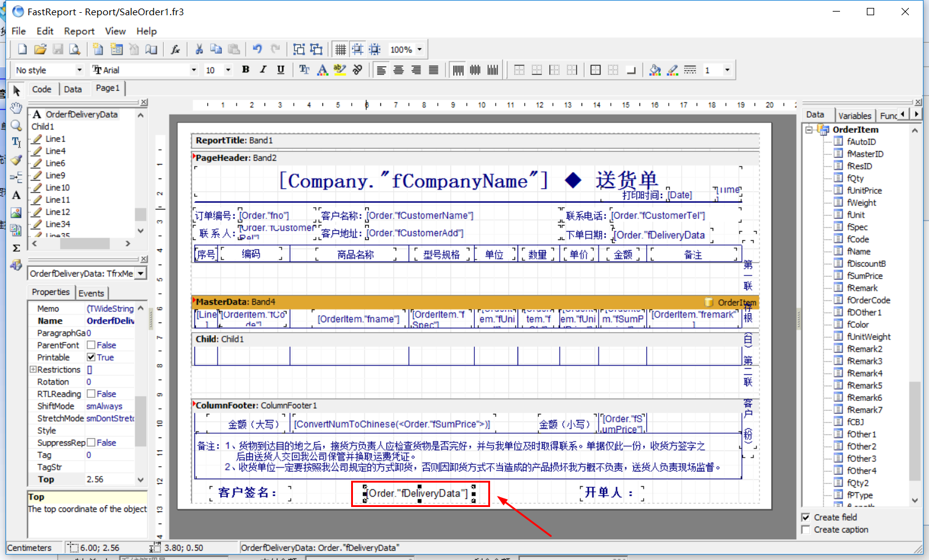Open the zoom 100% dropdown
The image size is (929, 560).
419,49
